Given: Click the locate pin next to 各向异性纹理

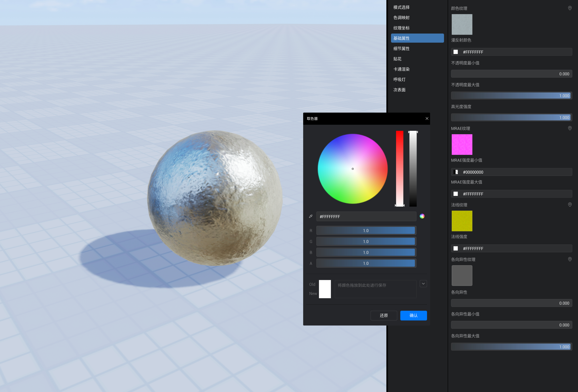Looking at the screenshot, I should coord(570,259).
